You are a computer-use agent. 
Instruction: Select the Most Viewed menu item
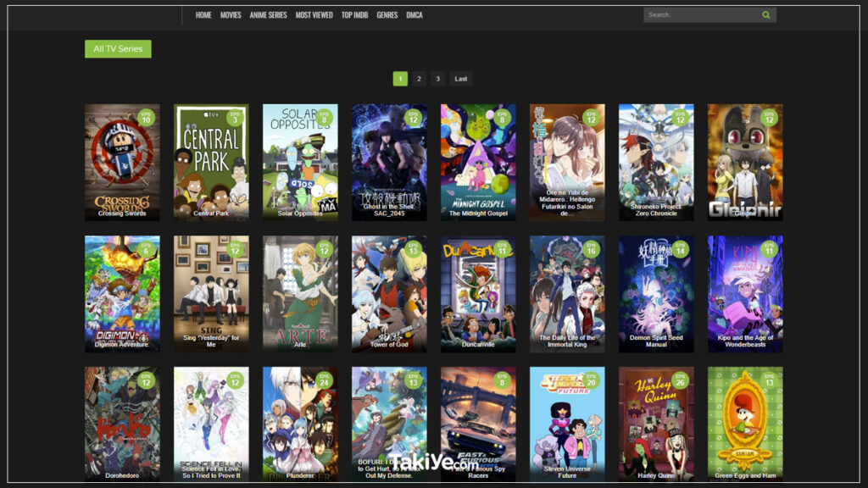(x=314, y=15)
